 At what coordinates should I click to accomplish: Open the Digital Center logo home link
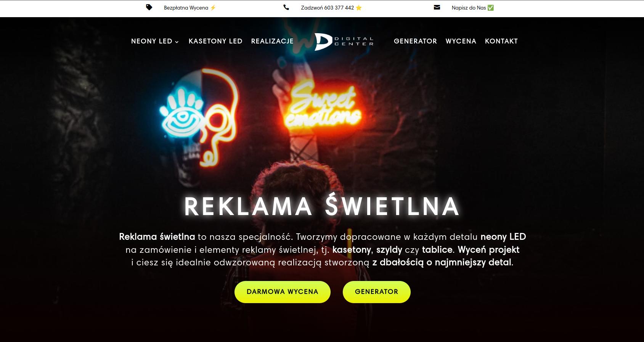tap(344, 42)
